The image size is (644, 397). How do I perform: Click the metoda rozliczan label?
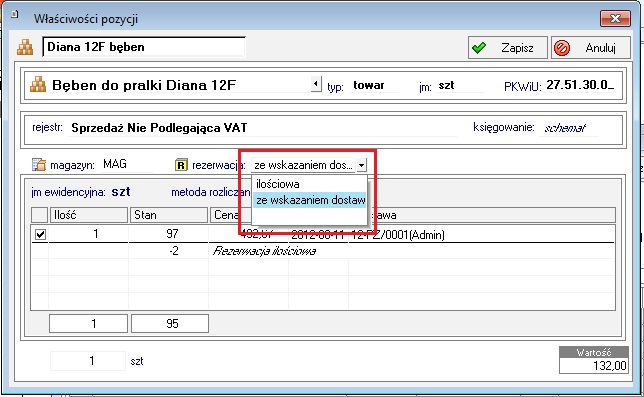click(x=211, y=192)
